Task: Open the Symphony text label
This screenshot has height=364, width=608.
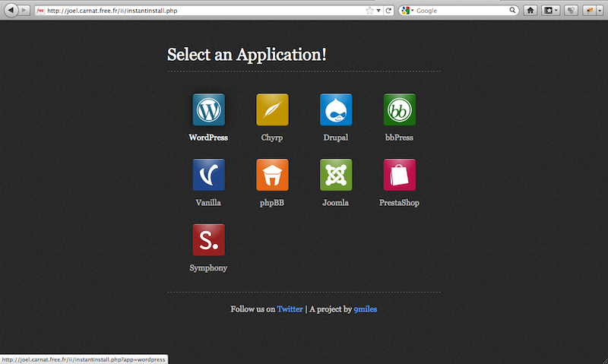Action: (208, 268)
